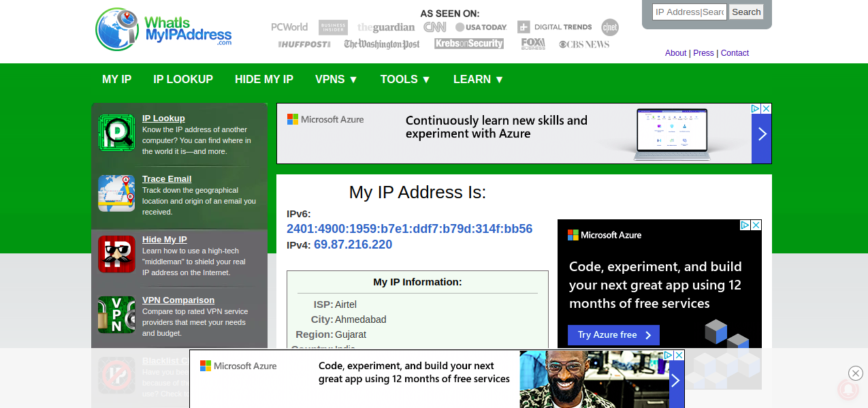
Task: Click the CNN logo
Action: (434, 27)
